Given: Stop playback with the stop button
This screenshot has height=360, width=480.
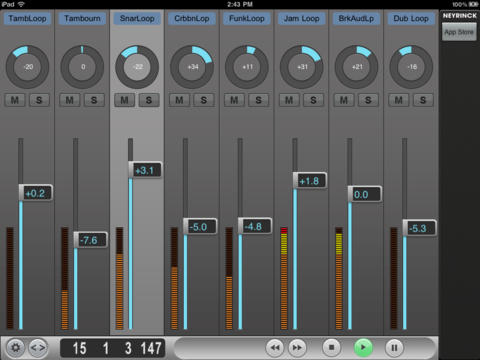Looking at the screenshot, I should pyautogui.click(x=332, y=347).
